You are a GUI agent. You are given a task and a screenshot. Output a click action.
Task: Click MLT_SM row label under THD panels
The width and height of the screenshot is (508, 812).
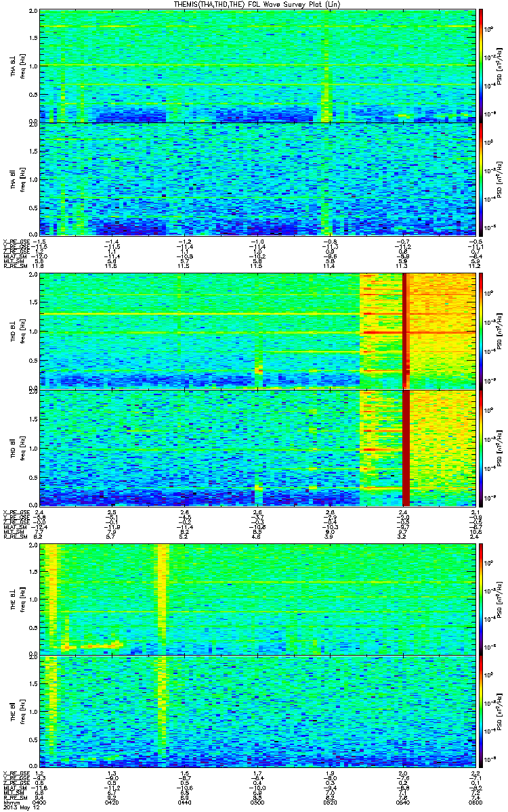pyautogui.click(x=12, y=531)
